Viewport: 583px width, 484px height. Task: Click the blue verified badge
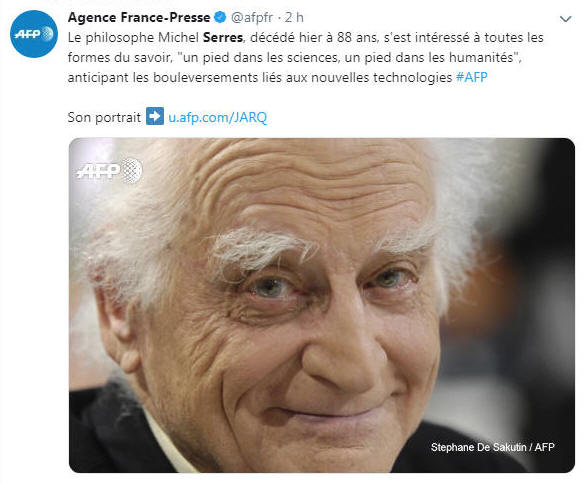220,17
